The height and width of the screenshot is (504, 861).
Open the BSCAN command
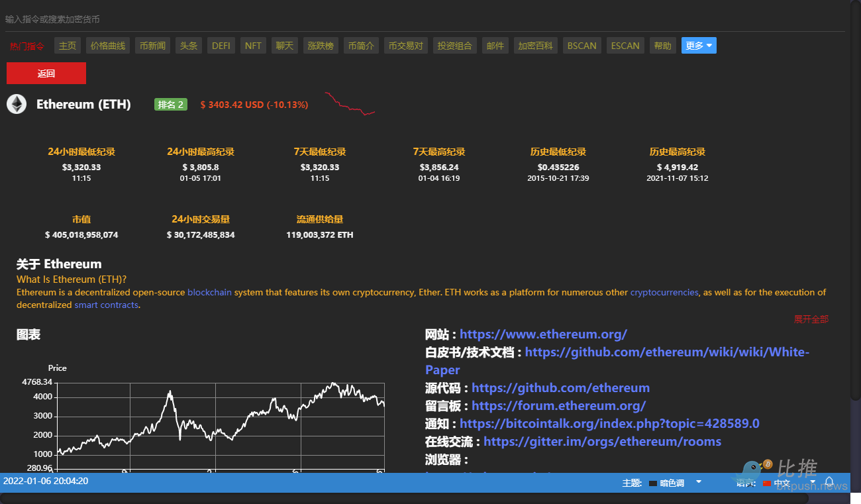[x=582, y=46]
